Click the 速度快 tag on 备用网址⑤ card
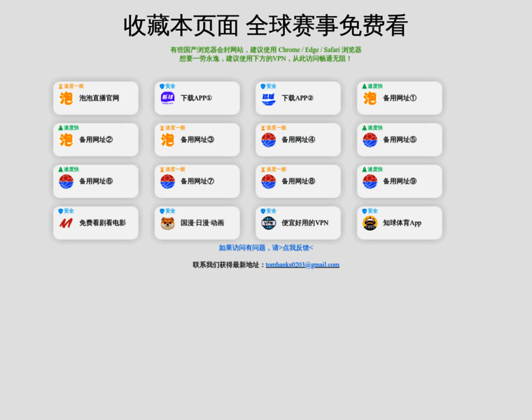532x420 pixels. tap(372, 128)
